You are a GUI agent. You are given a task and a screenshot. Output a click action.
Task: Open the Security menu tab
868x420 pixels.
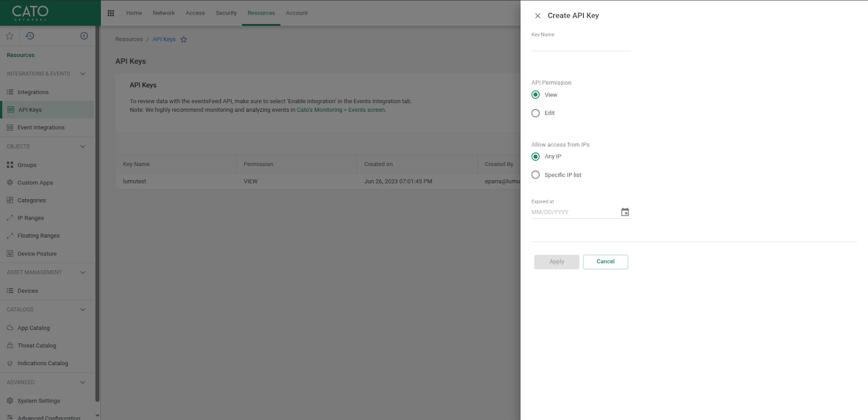point(226,13)
